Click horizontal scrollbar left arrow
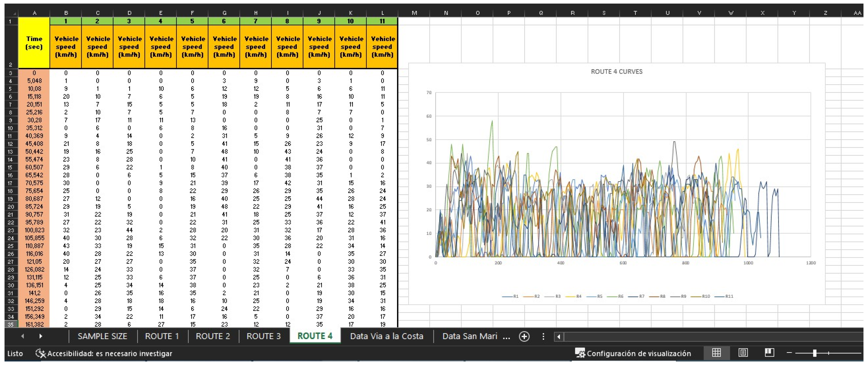 click(x=559, y=336)
